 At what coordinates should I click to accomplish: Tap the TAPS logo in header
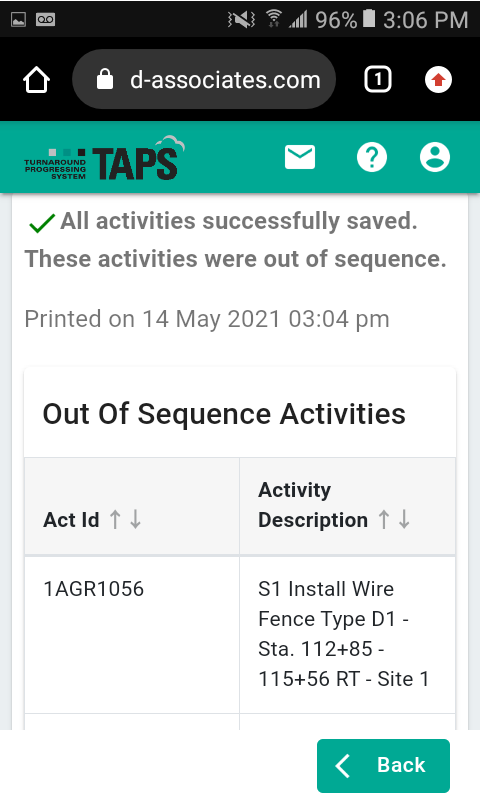[105, 159]
